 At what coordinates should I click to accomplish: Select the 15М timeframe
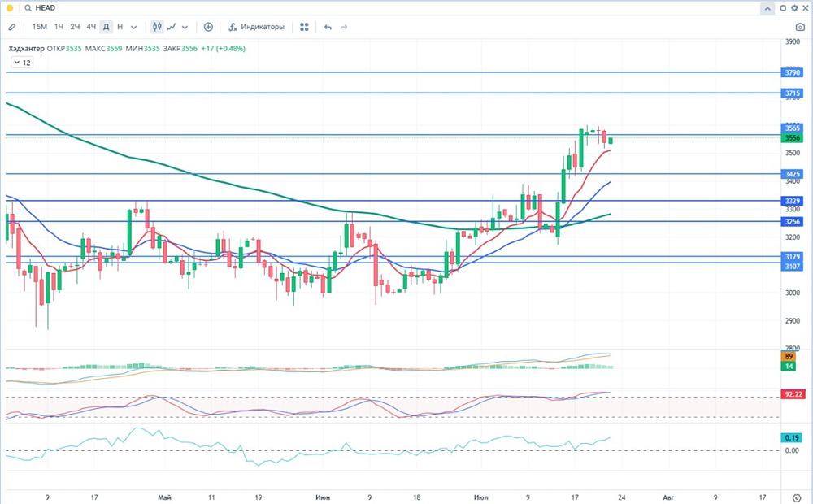39,27
